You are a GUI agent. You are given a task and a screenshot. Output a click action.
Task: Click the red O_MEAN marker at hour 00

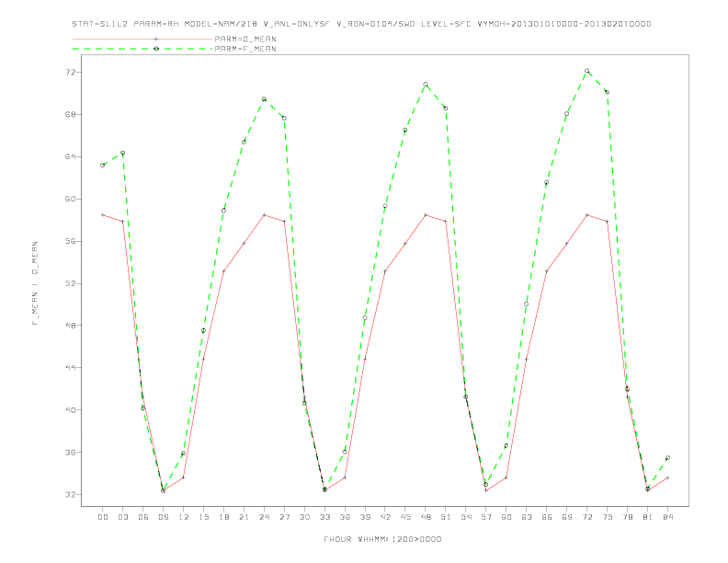(103, 215)
